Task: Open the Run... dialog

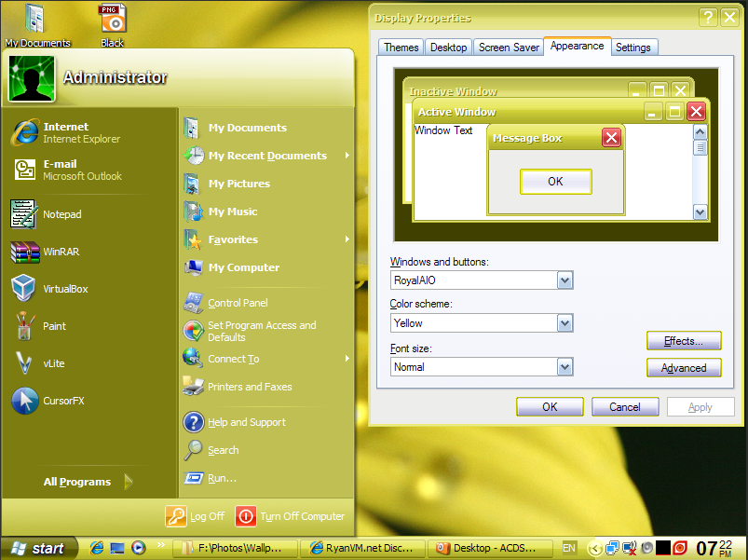Action: pos(266,478)
